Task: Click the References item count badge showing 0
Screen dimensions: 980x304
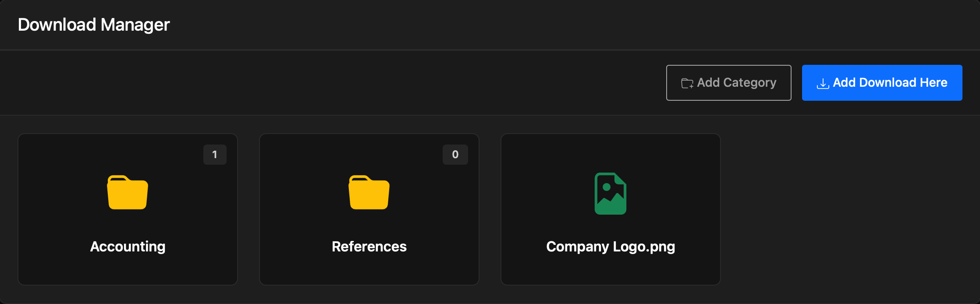Action: 455,155
